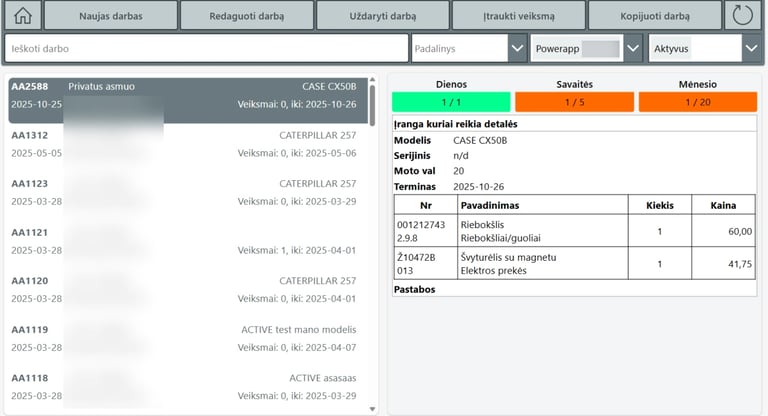
Task: Click the job list scrollbar thumb
Action: [x=372, y=105]
